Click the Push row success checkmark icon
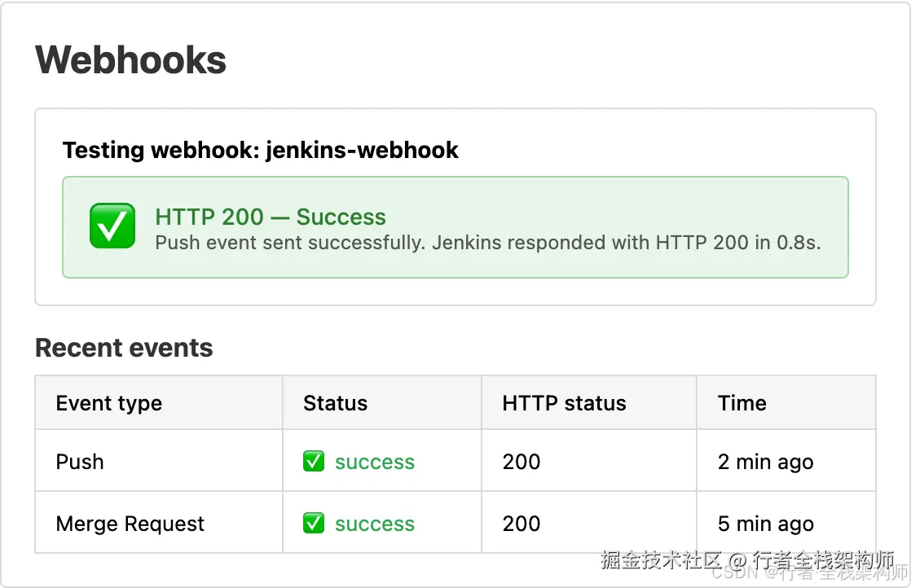This screenshot has width=911, height=588. tap(314, 462)
